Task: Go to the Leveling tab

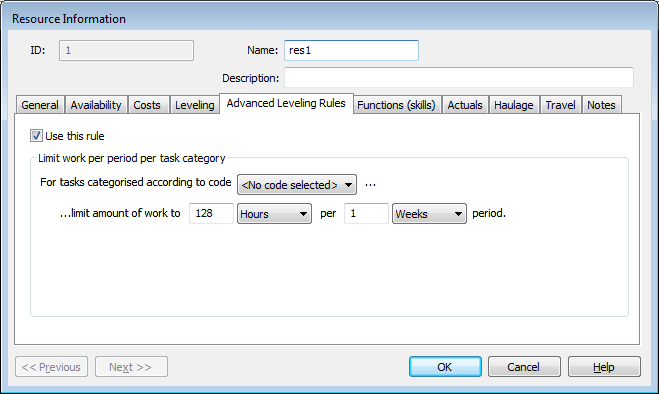Action: [x=195, y=105]
